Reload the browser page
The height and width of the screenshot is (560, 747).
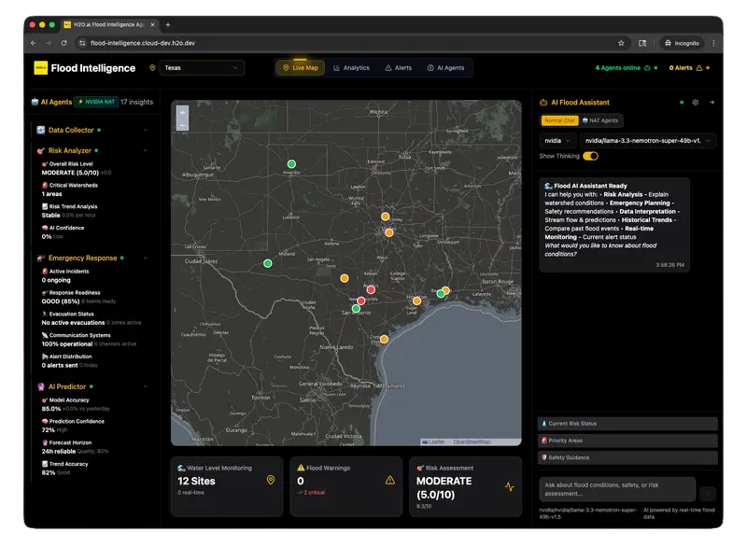point(63,43)
